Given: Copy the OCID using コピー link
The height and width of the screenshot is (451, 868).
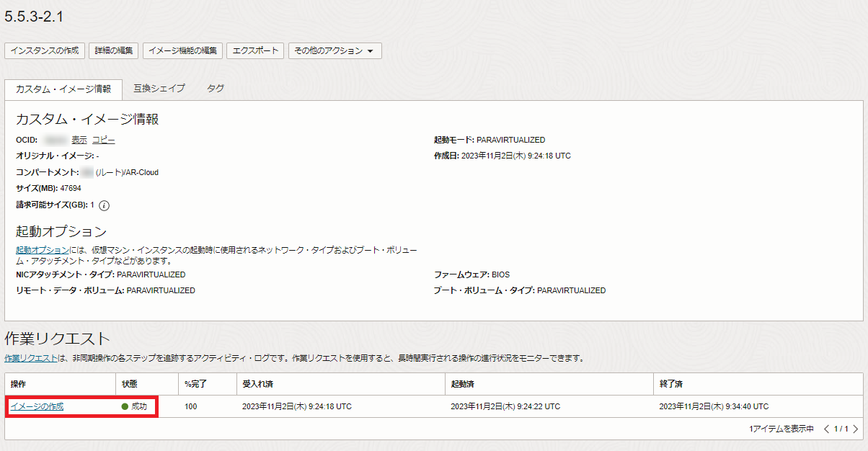Looking at the screenshot, I should (103, 140).
